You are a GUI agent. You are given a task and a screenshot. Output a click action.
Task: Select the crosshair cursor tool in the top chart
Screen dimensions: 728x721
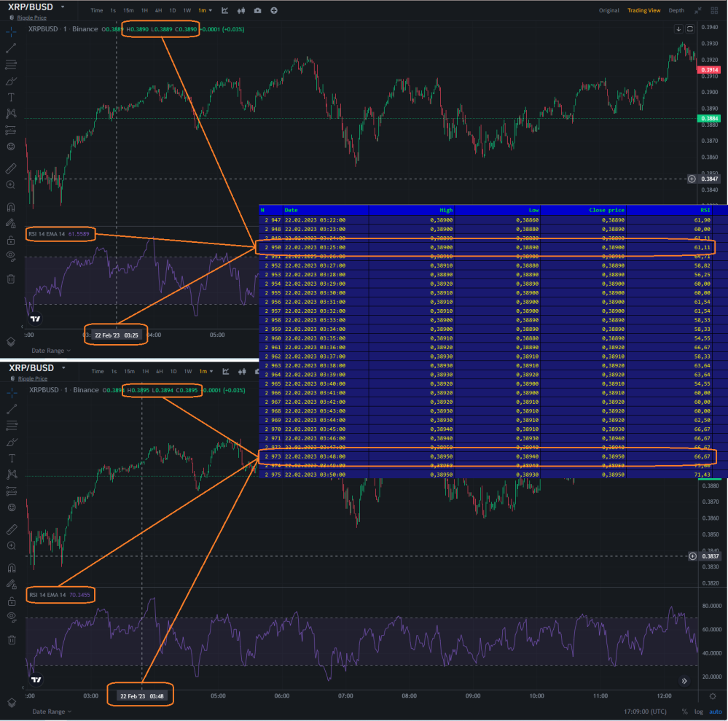point(11,31)
